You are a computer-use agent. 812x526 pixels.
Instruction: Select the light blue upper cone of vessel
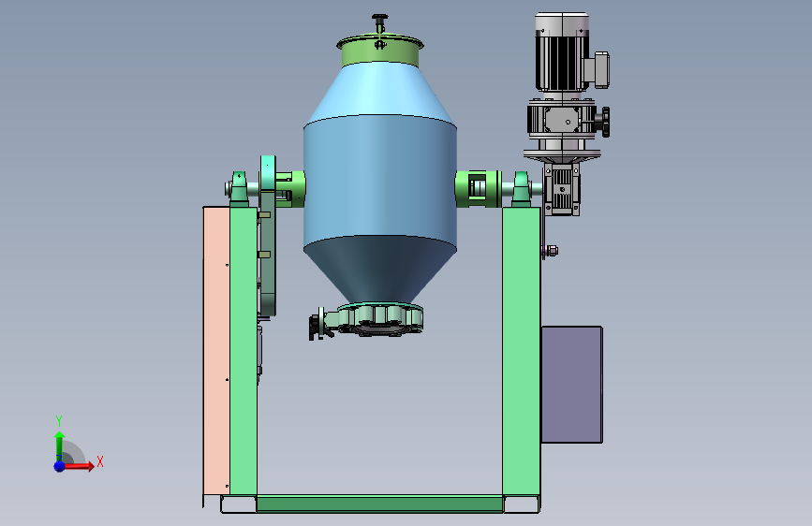[379, 94]
